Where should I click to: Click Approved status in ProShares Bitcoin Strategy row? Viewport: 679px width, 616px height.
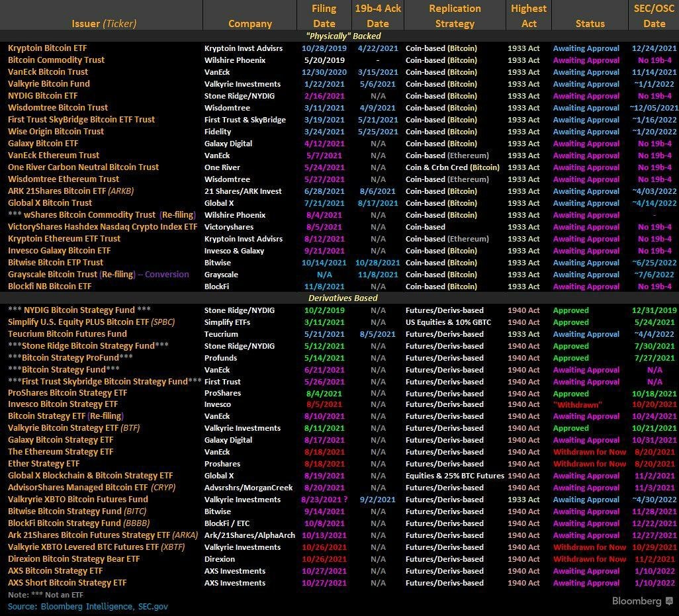tap(570, 394)
